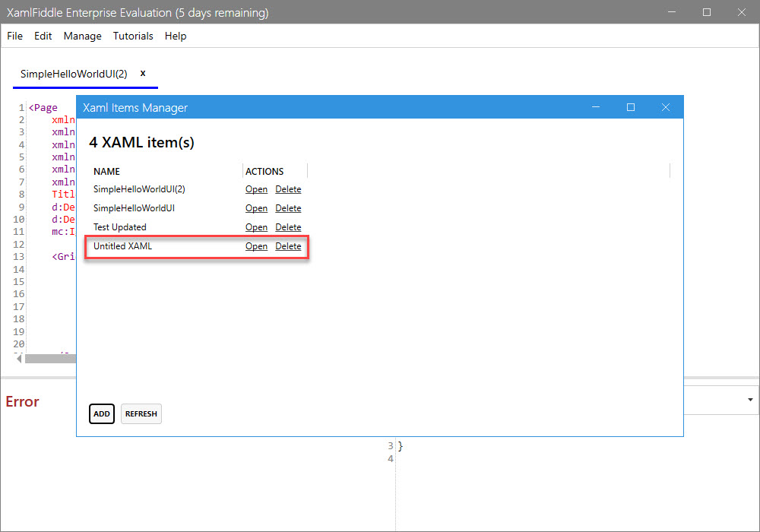760x532 pixels.
Task: Click the ADD button
Action: click(102, 413)
